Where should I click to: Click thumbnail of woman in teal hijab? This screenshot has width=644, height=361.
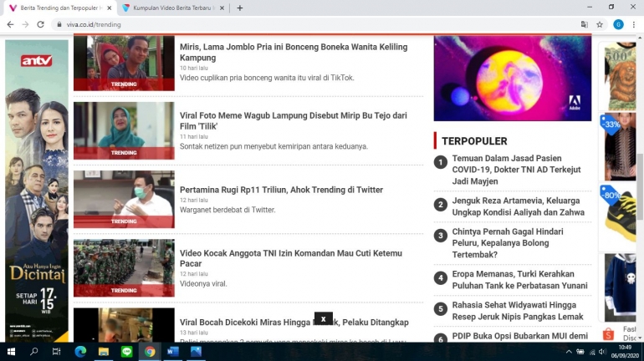124,130
